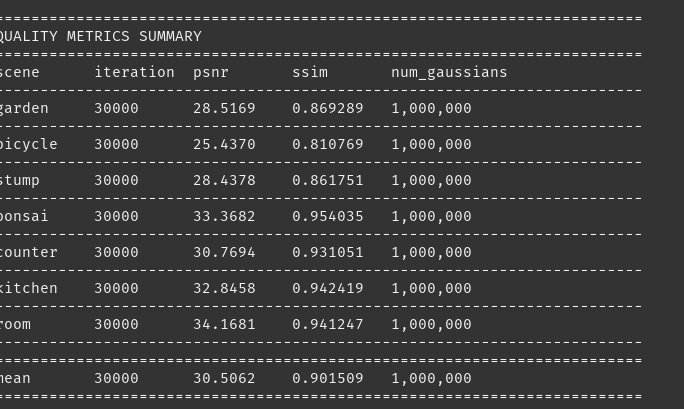Select kitchen psnr value 32.8458
The image size is (684, 409).
(x=224, y=289)
